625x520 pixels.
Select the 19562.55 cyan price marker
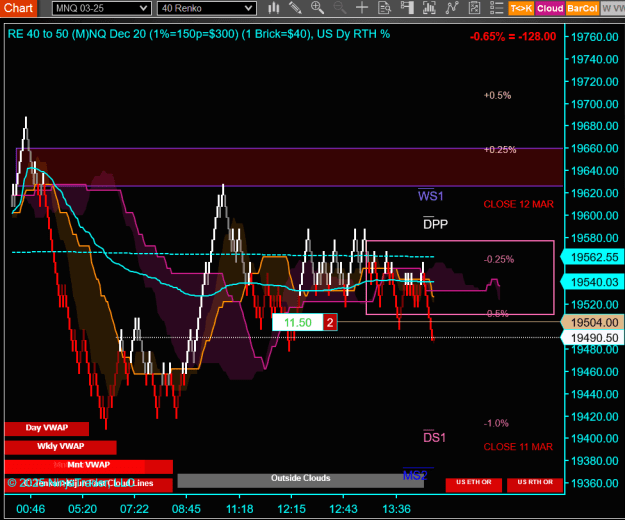click(x=594, y=257)
